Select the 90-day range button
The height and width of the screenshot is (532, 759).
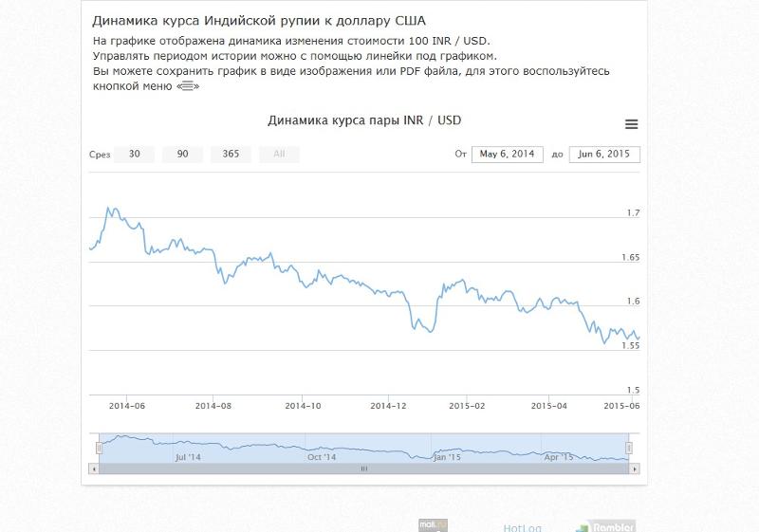182,155
